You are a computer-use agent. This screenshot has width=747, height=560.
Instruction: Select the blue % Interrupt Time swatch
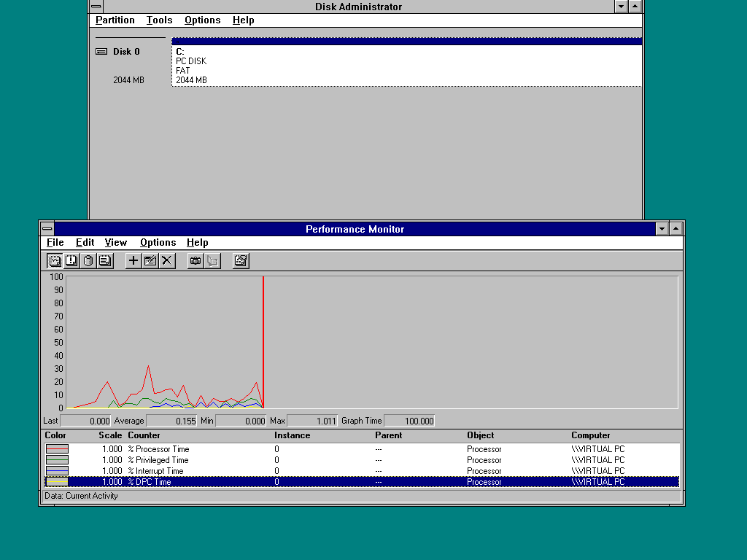(57, 470)
